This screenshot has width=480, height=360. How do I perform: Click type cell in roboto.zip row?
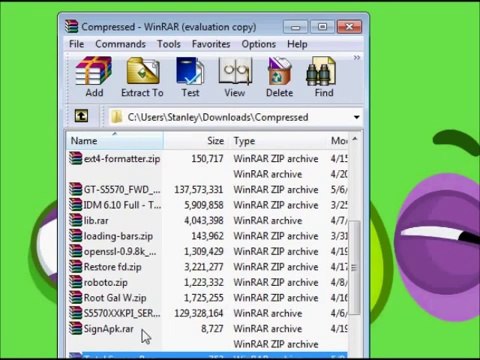[x=276, y=282]
